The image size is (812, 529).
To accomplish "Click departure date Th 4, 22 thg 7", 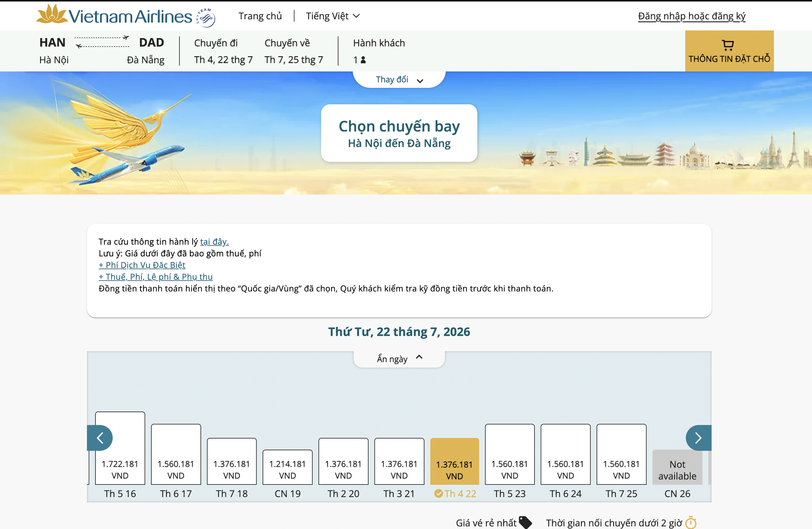I will click(x=224, y=60).
